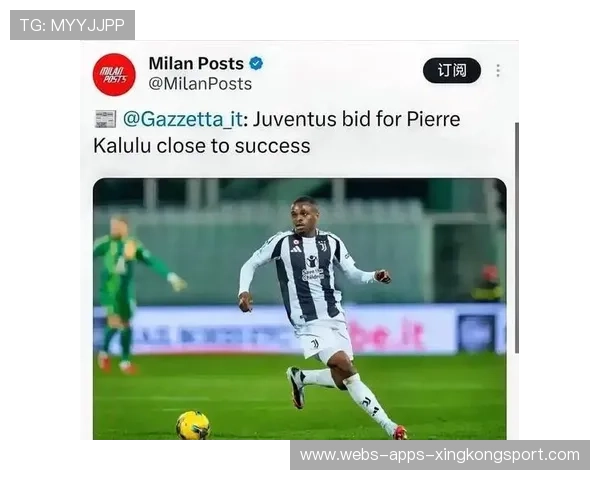Click the TG: MYYJJPP watermark label
Viewport: 600px width, 480px height.
(x=72, y=25)
